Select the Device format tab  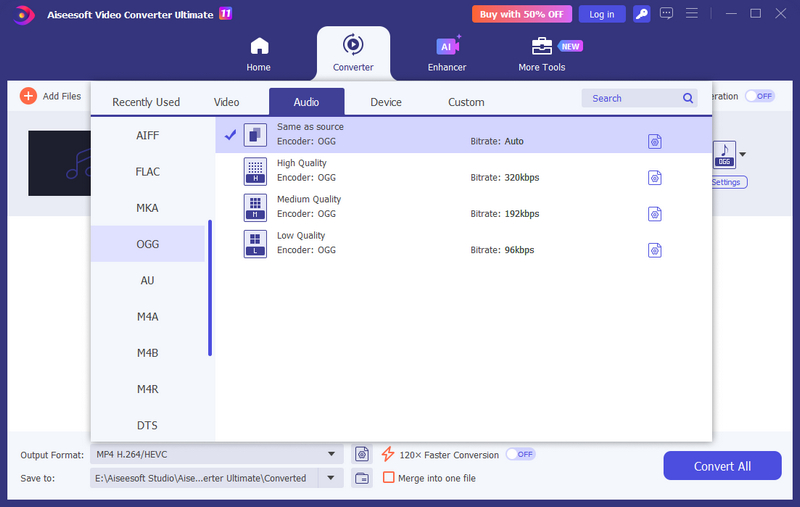386,102
